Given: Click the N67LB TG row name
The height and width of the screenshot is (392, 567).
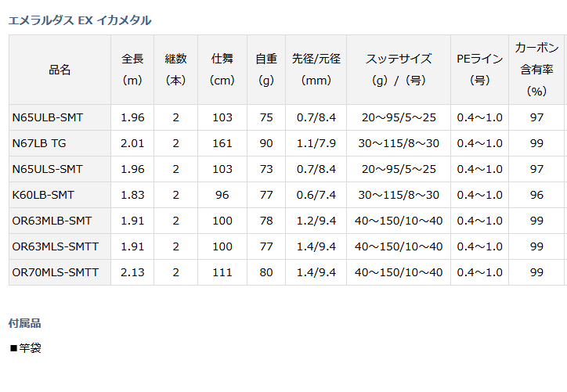Looking at the screenshot, I should point(60,143).
